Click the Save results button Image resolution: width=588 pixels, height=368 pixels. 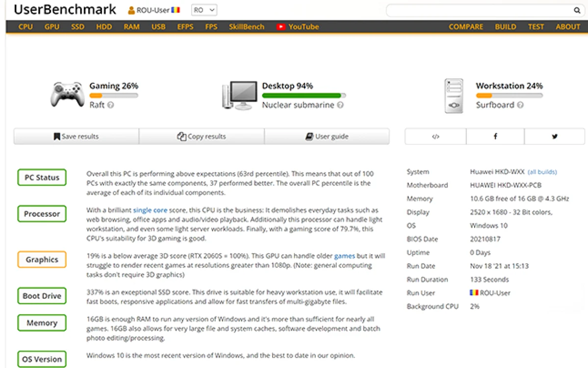click(76, 136)
